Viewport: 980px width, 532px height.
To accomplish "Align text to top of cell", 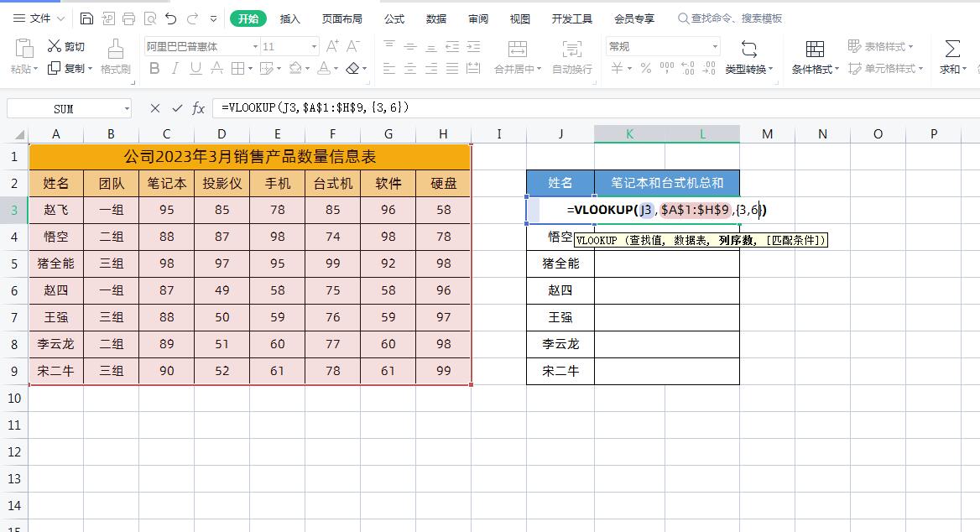I will click(388, 46).
